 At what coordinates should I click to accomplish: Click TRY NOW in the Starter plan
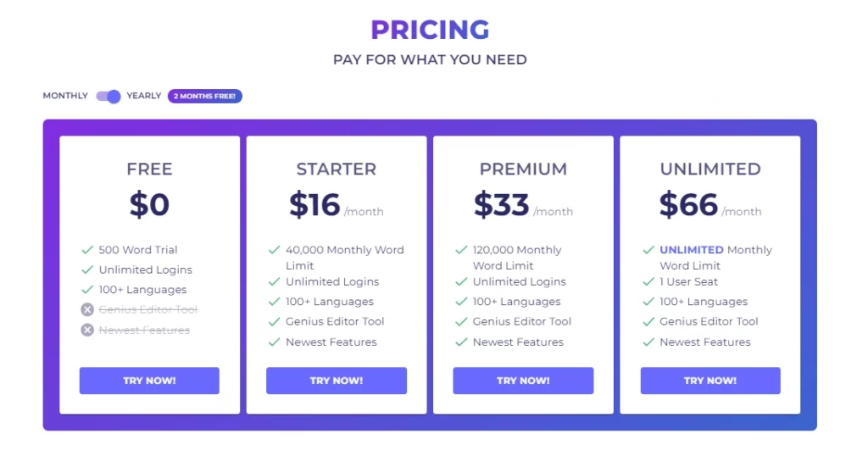(x=337, y=380)
